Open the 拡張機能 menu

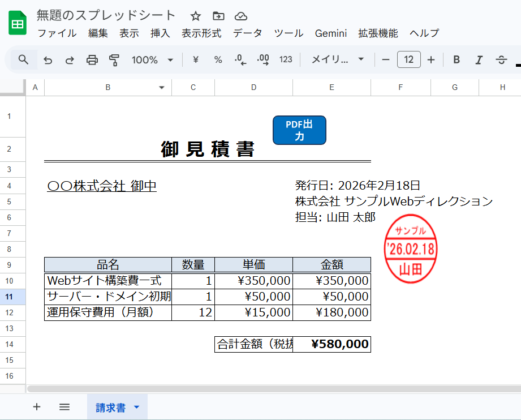pyautogui.click(x=378, y=33)
